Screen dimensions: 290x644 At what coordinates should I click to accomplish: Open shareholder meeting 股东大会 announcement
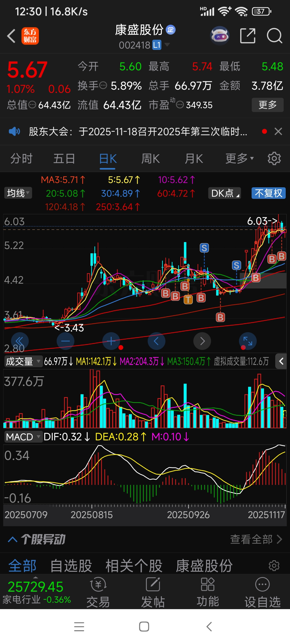tap(138, 131)
